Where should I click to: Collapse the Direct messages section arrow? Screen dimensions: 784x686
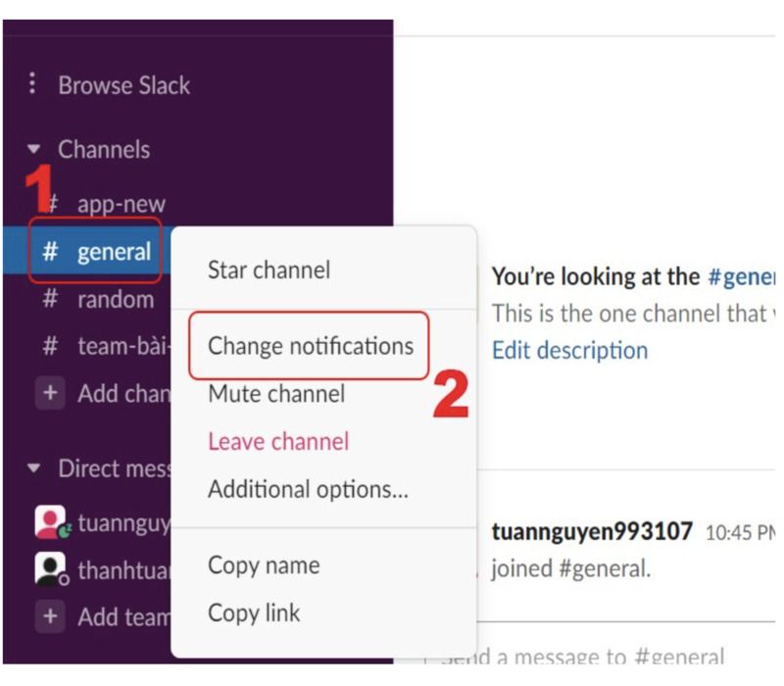(x=34, y=468)
